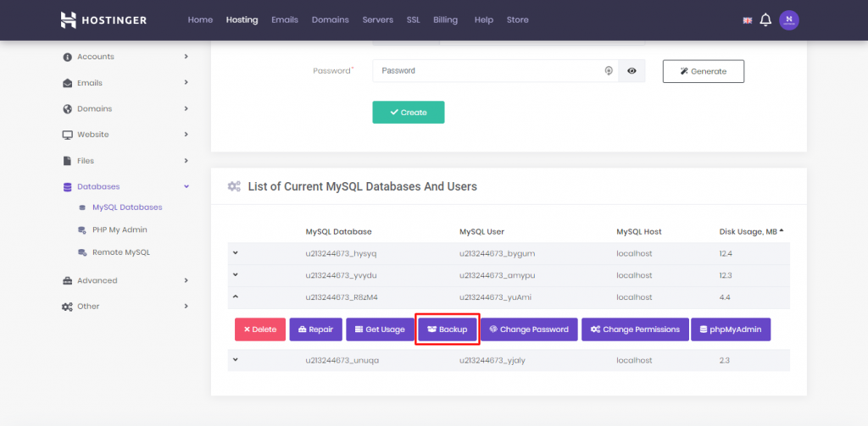Expand the u213244673_unuqa database row
868x426 pixels.
click(x=236, y=360)
